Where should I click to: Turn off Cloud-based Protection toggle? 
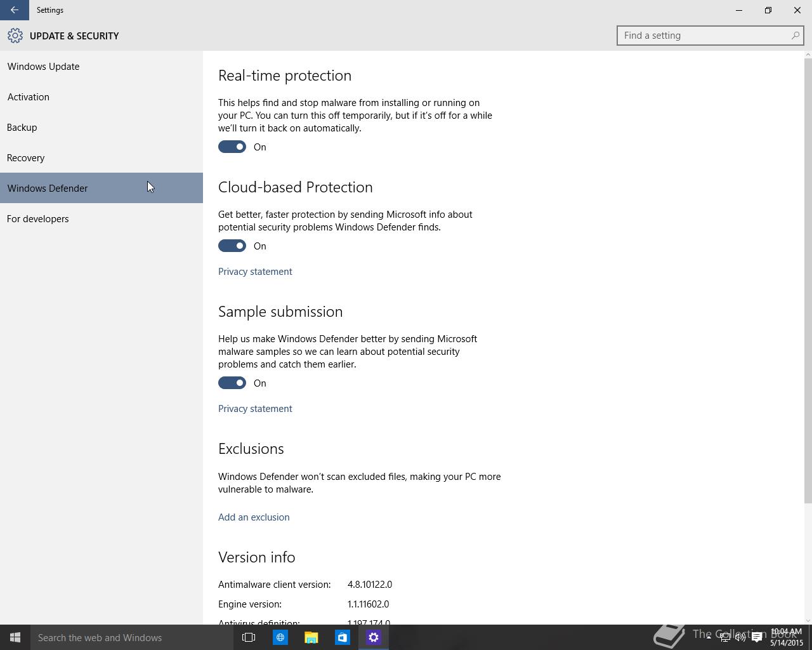pyautogui.click(x=232, y=246)
